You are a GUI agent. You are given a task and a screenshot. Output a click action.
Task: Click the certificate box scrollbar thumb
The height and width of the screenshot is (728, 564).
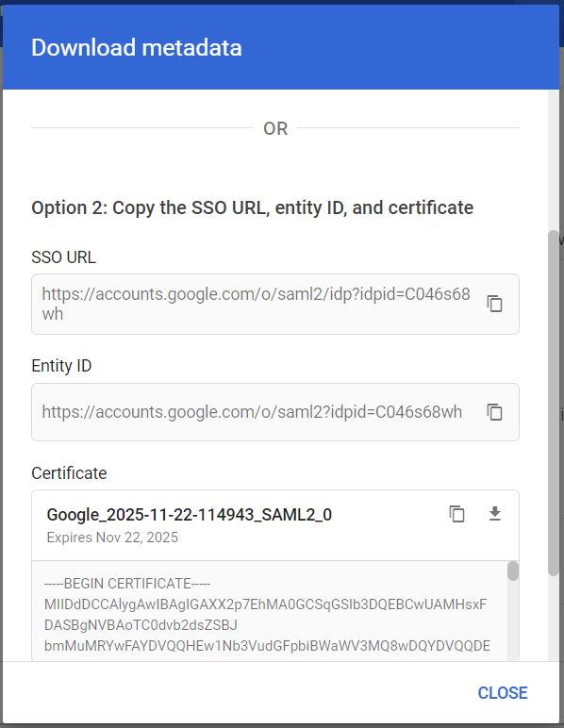pos(512,571)
